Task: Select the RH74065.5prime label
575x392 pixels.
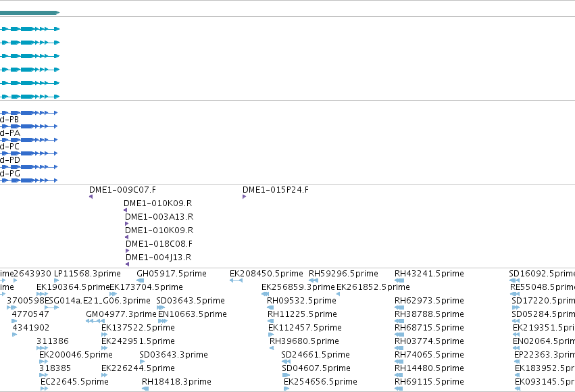Action: pos(429,355)
